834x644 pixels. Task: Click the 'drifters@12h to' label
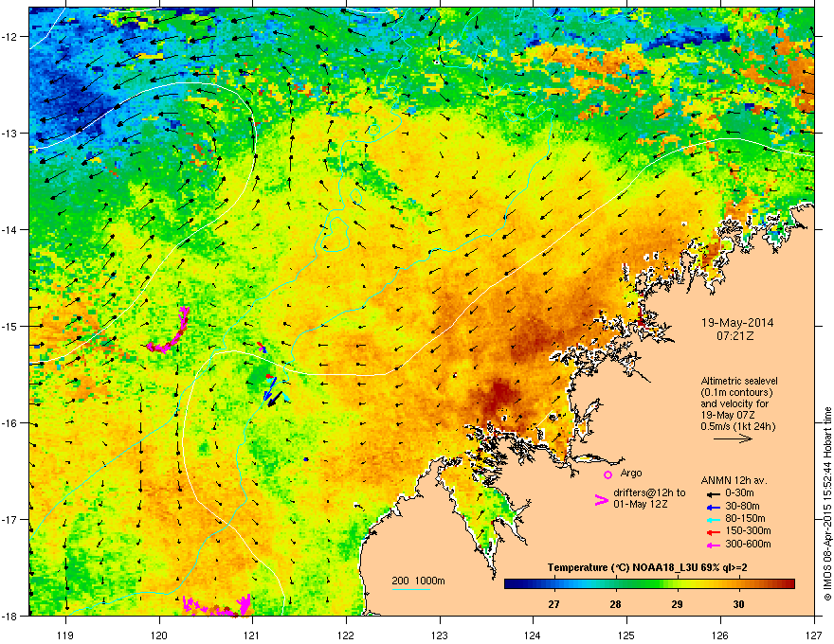coord(649,492)
